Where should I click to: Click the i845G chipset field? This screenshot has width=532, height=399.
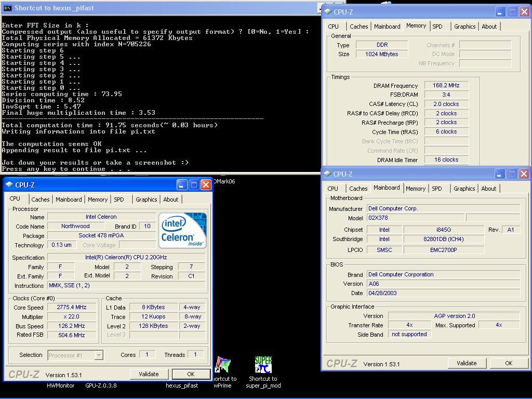click(444, 230)
